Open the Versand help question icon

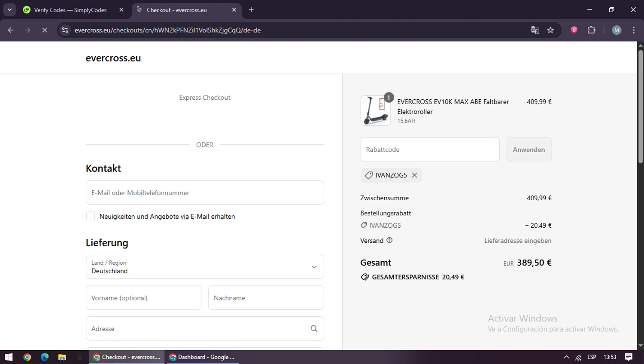tap(389, 240)
